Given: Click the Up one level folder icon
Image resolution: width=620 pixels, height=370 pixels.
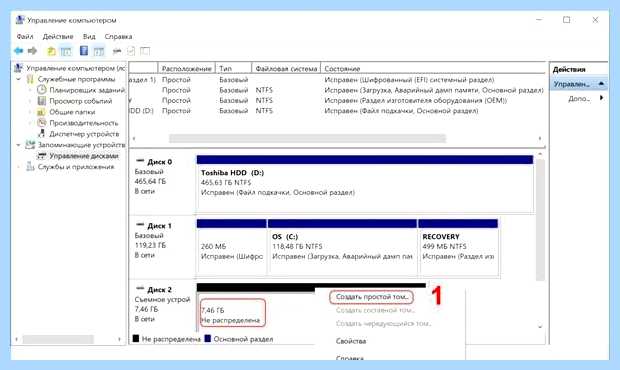Looking at the screenshot, I should [x=51, y=51].
